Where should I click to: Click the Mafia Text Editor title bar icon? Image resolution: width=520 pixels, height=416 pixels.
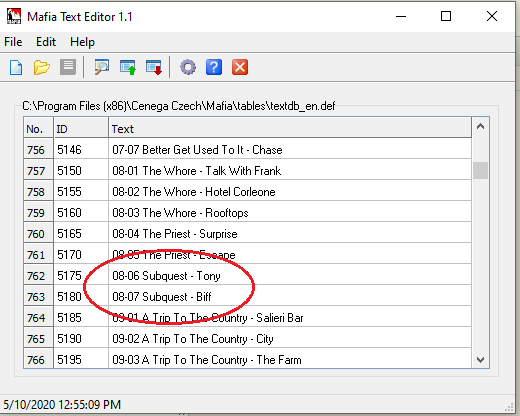pos(14,16)
